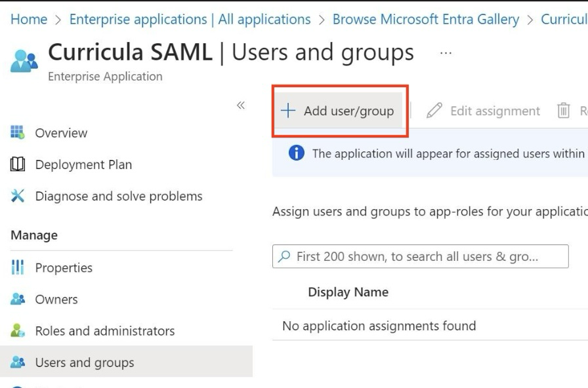
Task: Go to Home breadcrumb link
Action: tap(29, 19)
